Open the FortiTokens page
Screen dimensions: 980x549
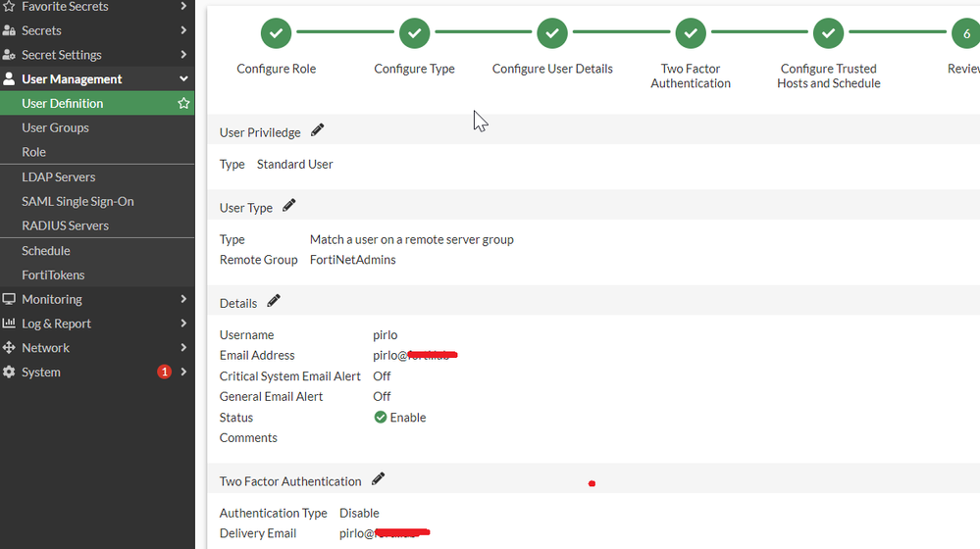[x=53, y=274]
